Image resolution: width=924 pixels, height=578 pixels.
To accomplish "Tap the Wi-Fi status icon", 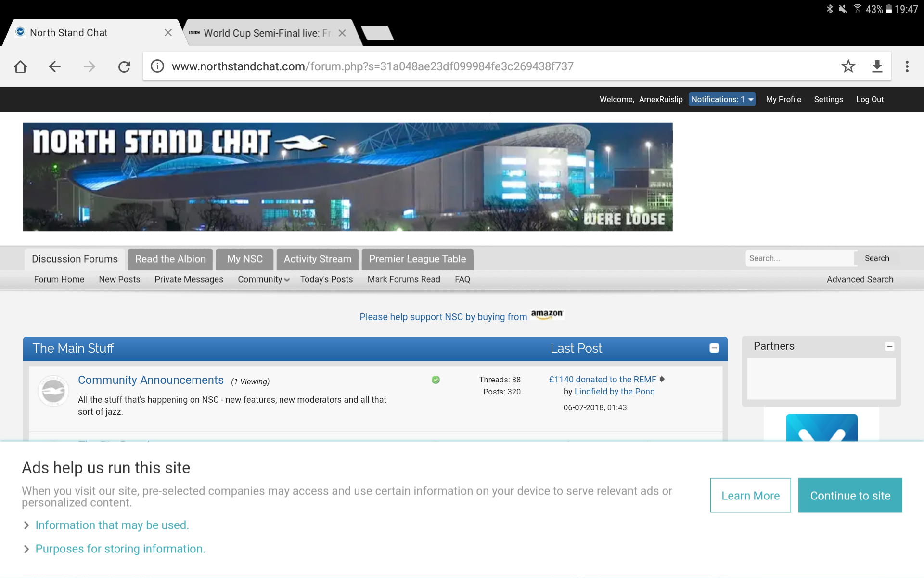I will click(858, 8).
